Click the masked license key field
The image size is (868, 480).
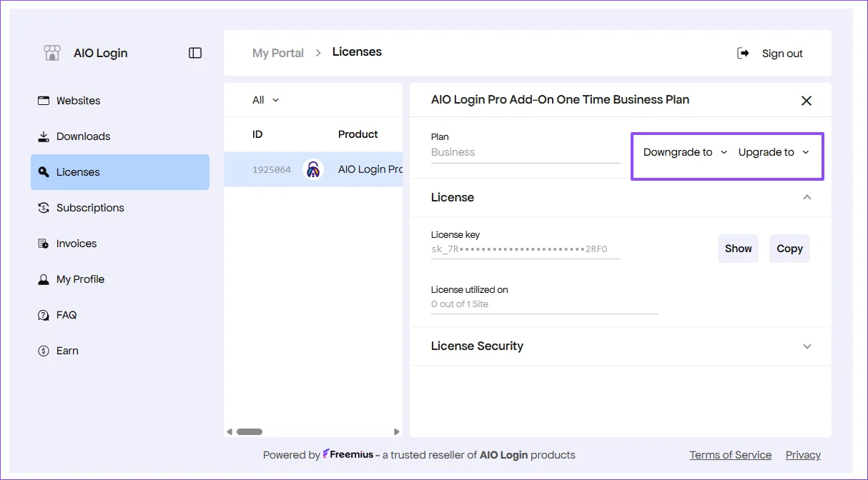[526, 249]
